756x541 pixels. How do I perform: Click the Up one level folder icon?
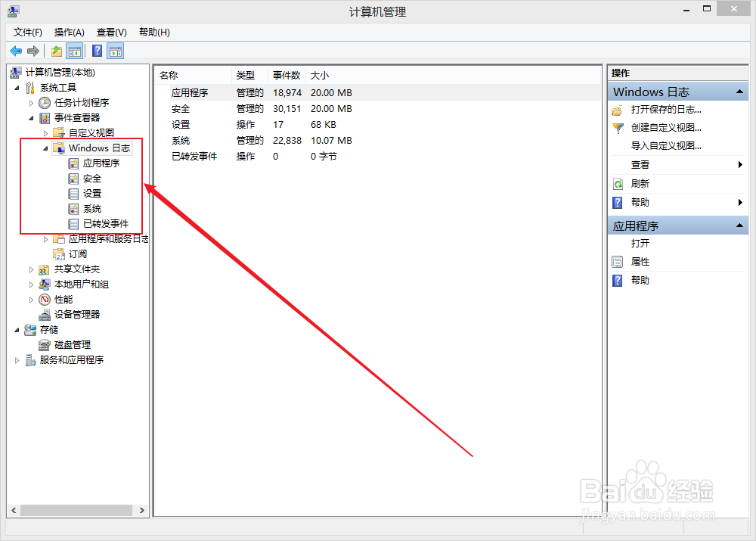(57, 51)
